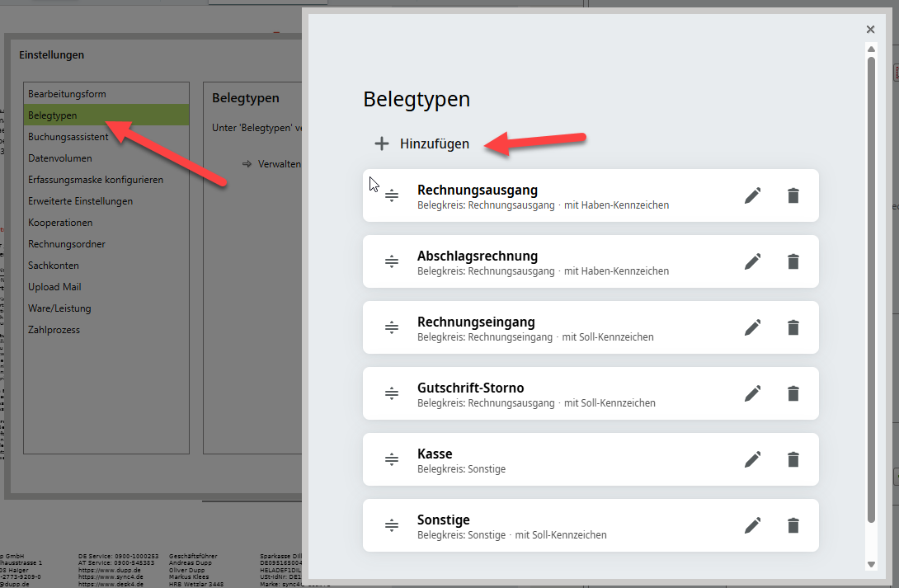The width and height of the screenshot is (899, 588).
Task: Delete the Rechnungsausgang document type
Action: (x=793, y=195)
